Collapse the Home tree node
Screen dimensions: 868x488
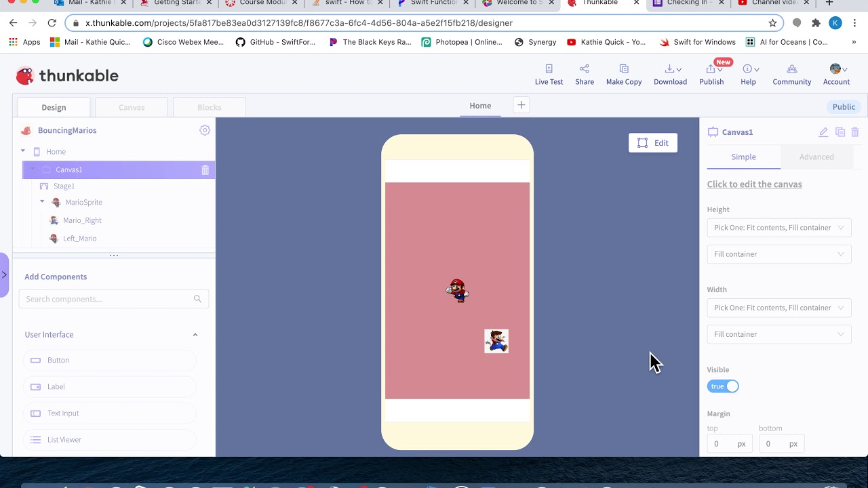click(x=23, y=151)
